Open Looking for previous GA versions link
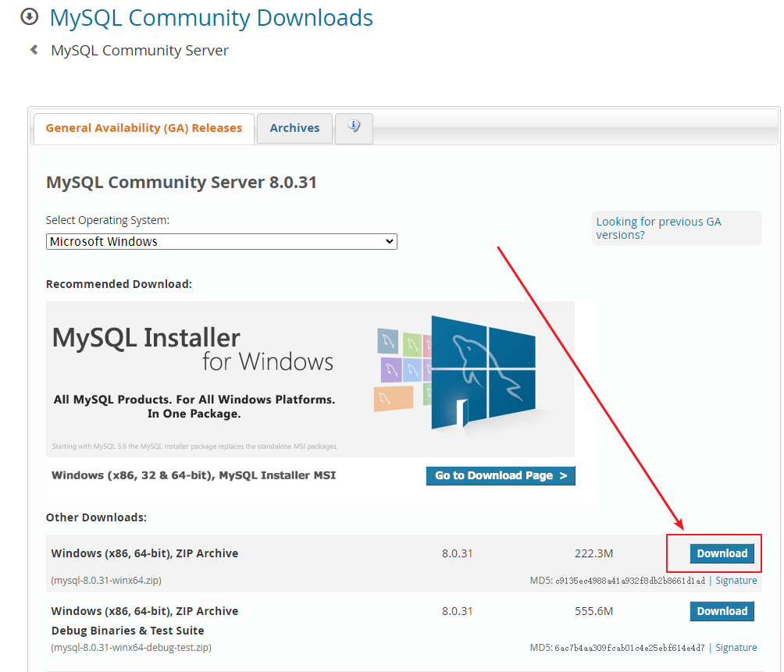The width and height of the screenshot is (784, 672). [x=658, y=229]
